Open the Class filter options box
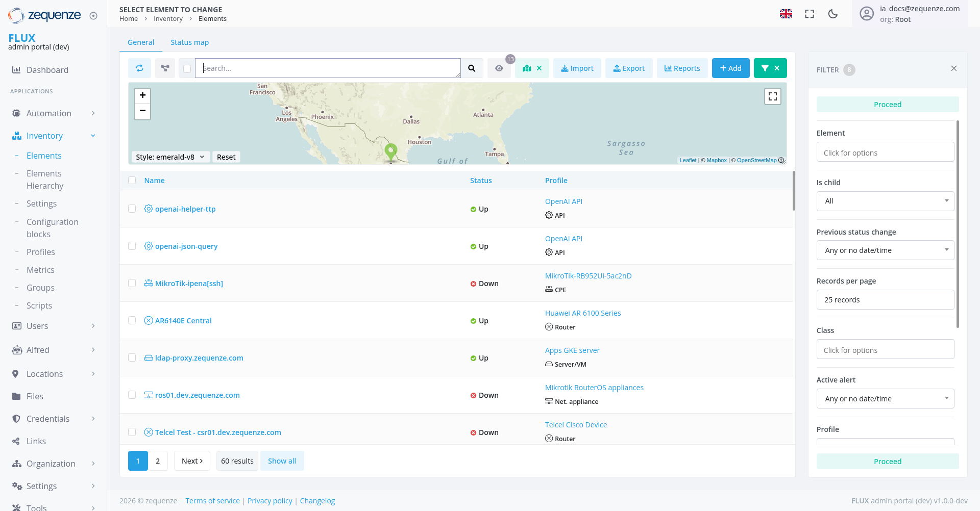This screenshot has height=511, width=980. tap(886, 349)
